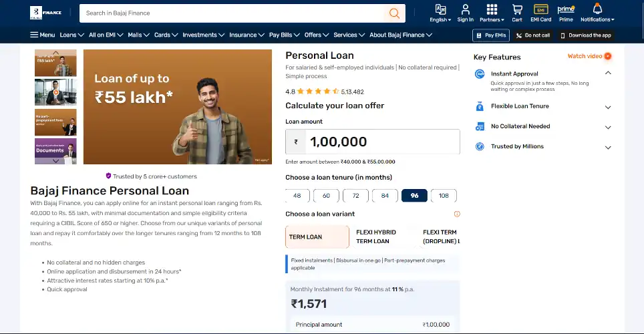The width and height of the screenshot is (644, 334).
Task: Click the ₹1,571 monthly instalment value
Action: [x=309, y=304]
